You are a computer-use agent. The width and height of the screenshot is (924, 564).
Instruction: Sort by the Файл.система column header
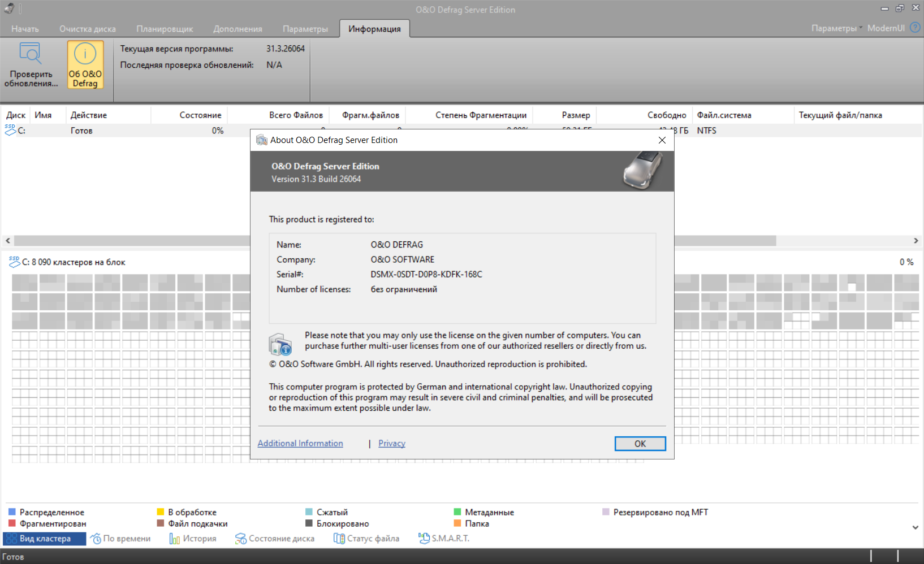click(x=743, y=115)
